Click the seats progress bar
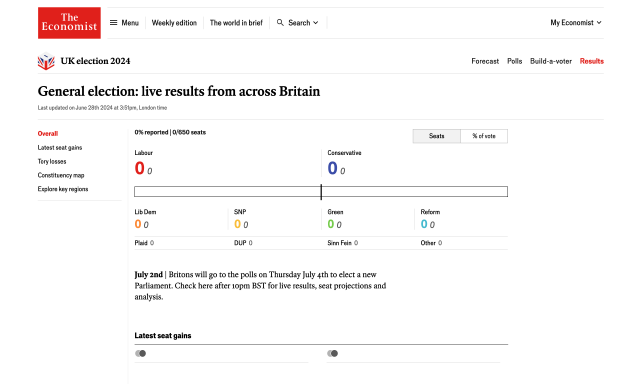Screen dimensions: 640x384 coord(321,191)
